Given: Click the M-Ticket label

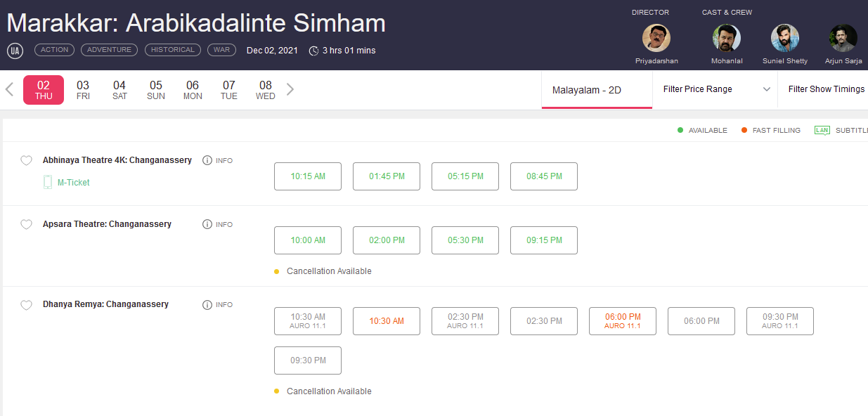Looking at the screenshot, I should (74, 183).
